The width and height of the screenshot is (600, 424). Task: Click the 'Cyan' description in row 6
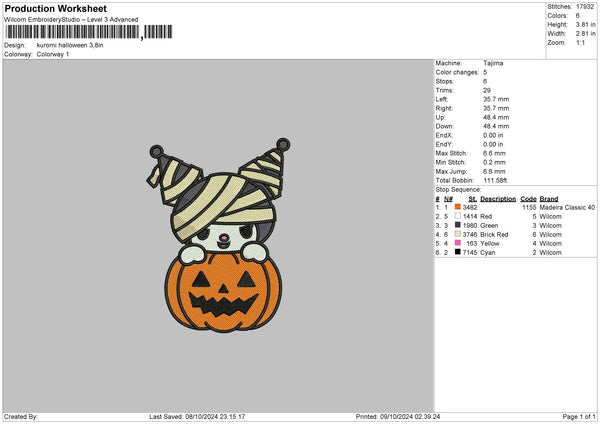pyautogui.click(x=488, y=253)
